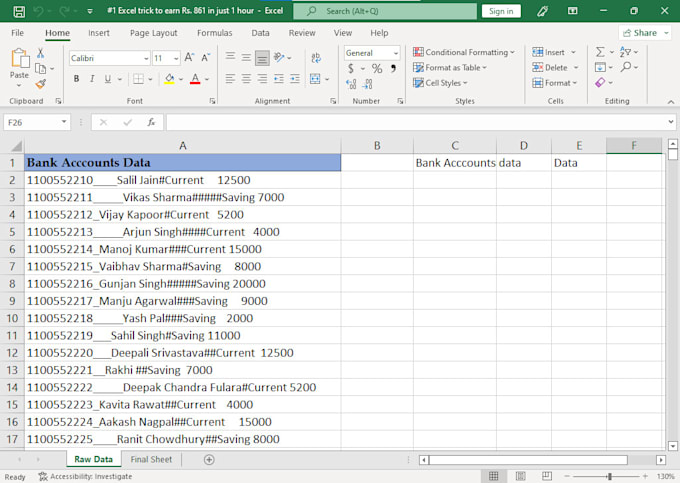680x483 pixels.
Task: Align text right
Action: [x=262, y=79]
